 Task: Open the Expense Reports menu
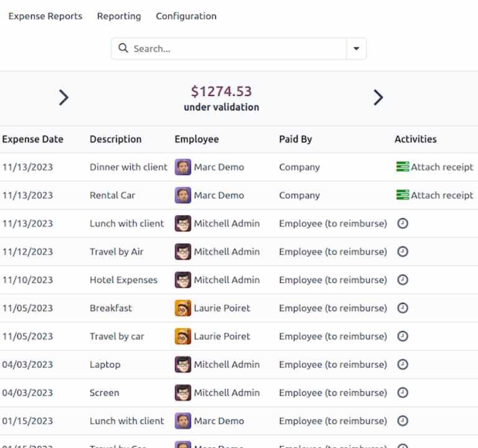coord(45,16)
